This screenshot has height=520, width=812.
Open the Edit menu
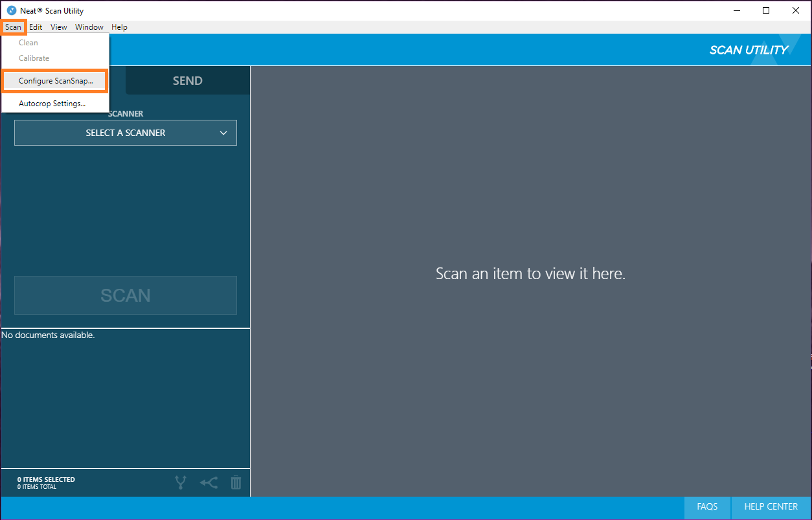(x=36, y=27)
